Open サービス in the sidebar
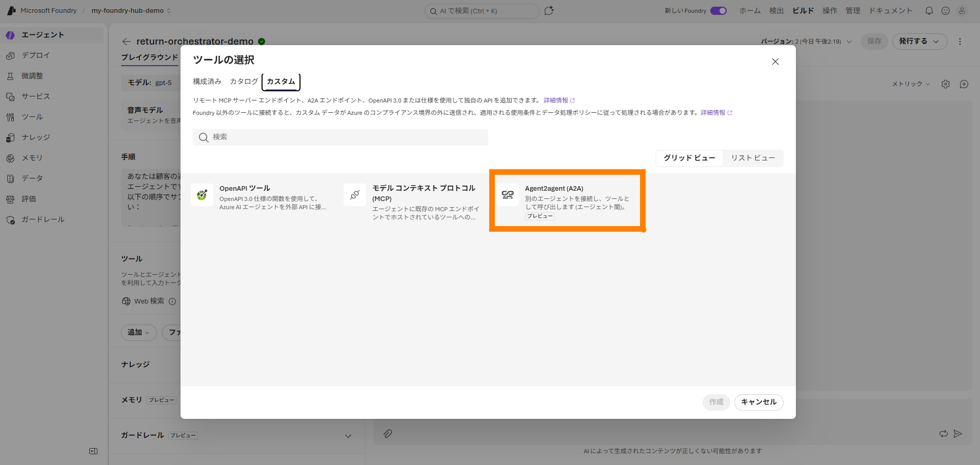980x465 pixels. pyautogui.click(x=52, y=96)
